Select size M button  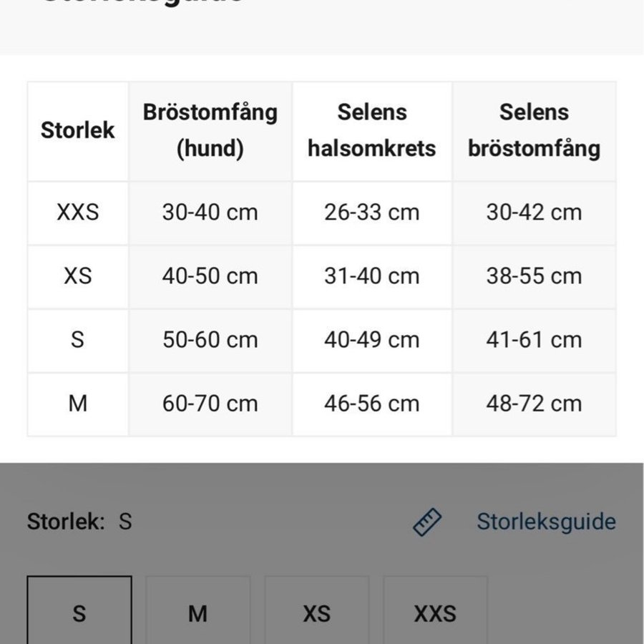198,613
